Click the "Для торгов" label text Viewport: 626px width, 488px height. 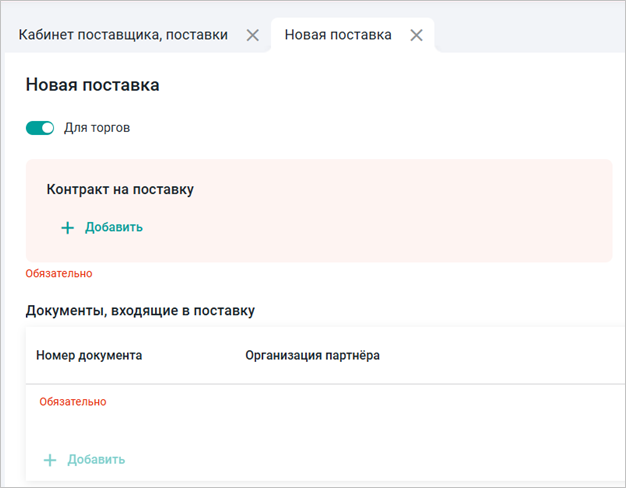click(x=97, y=128)
